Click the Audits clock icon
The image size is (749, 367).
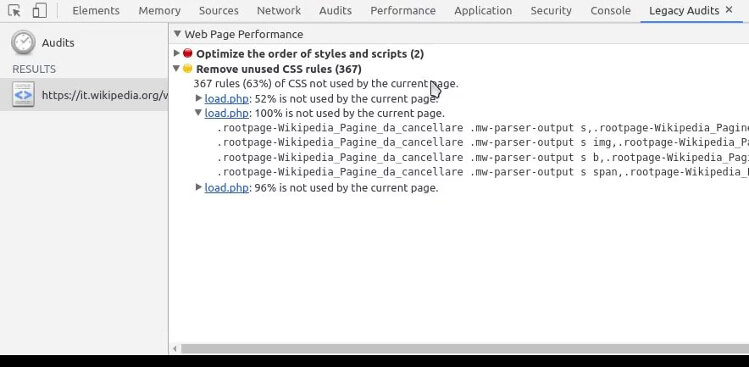click(x=23, y=43)
